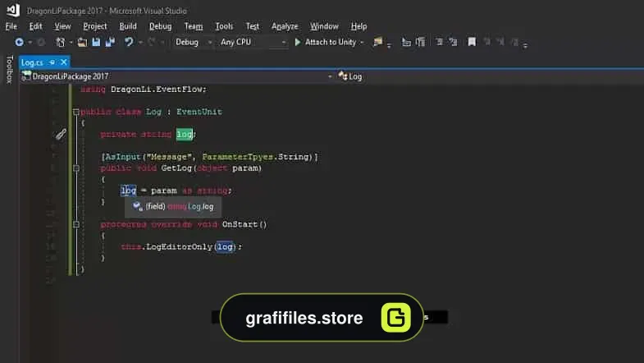
Task: Click the GetLog method name
Action: point(176,168)
